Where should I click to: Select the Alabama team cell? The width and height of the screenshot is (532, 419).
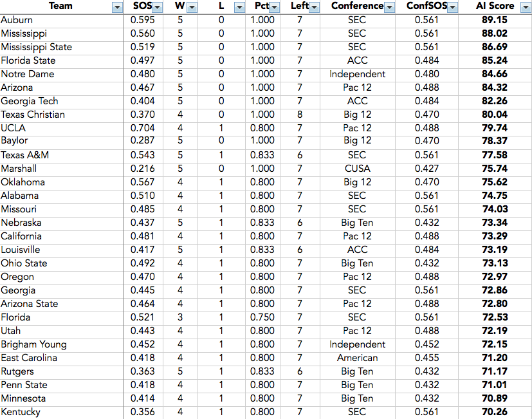tap(61, 196)
